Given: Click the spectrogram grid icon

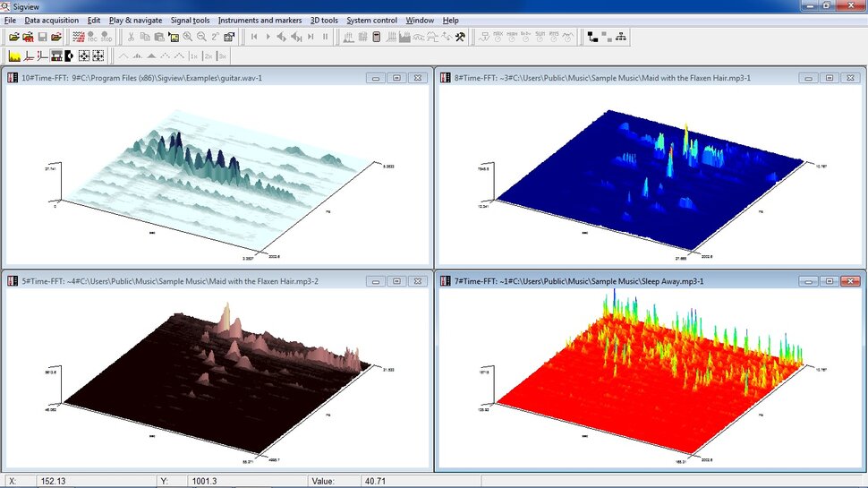Looking at the screenshot, I should point(362,37).
